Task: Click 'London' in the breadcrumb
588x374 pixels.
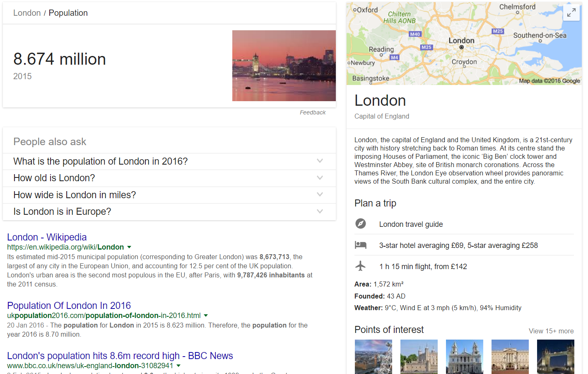Action: [x=27, y=13]
